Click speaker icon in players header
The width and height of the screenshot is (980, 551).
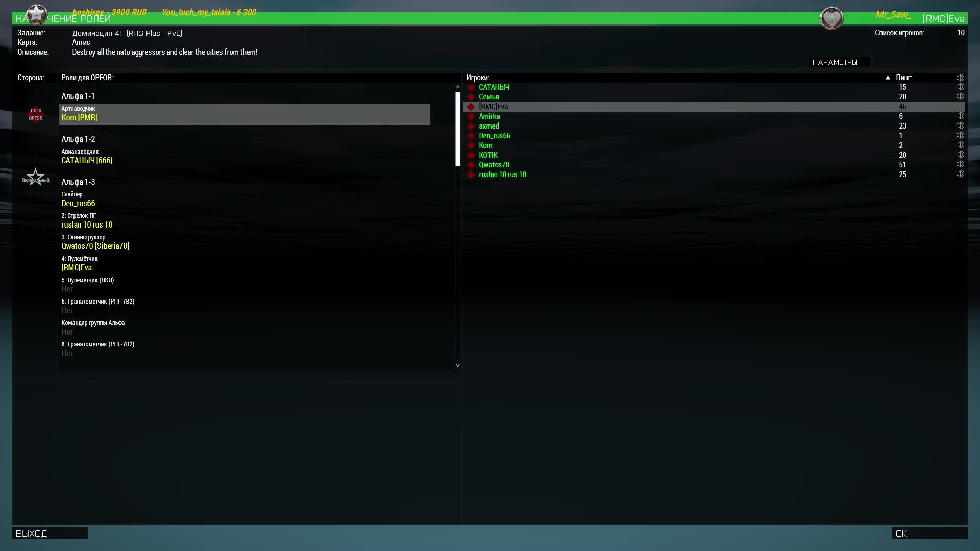960,78
